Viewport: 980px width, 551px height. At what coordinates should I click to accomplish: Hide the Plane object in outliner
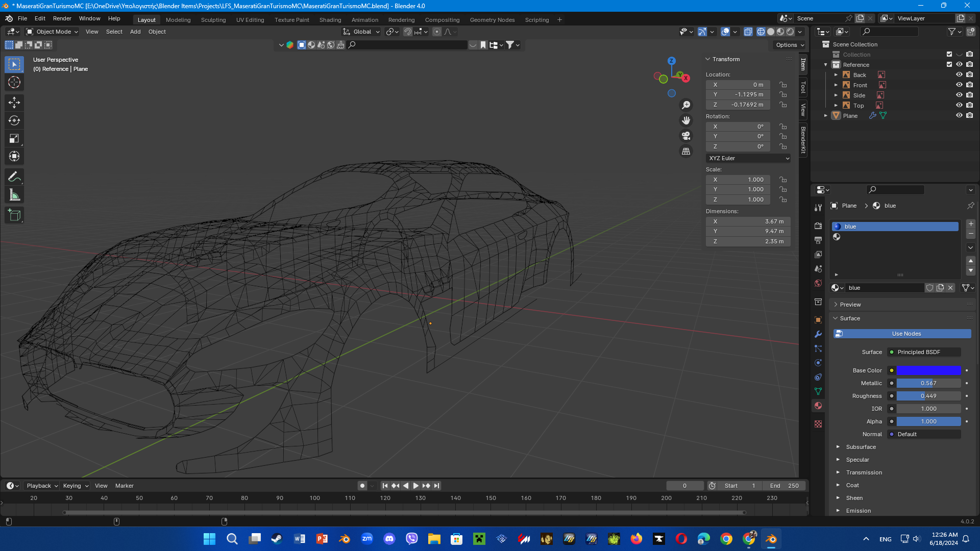click(x=959, y=116)
